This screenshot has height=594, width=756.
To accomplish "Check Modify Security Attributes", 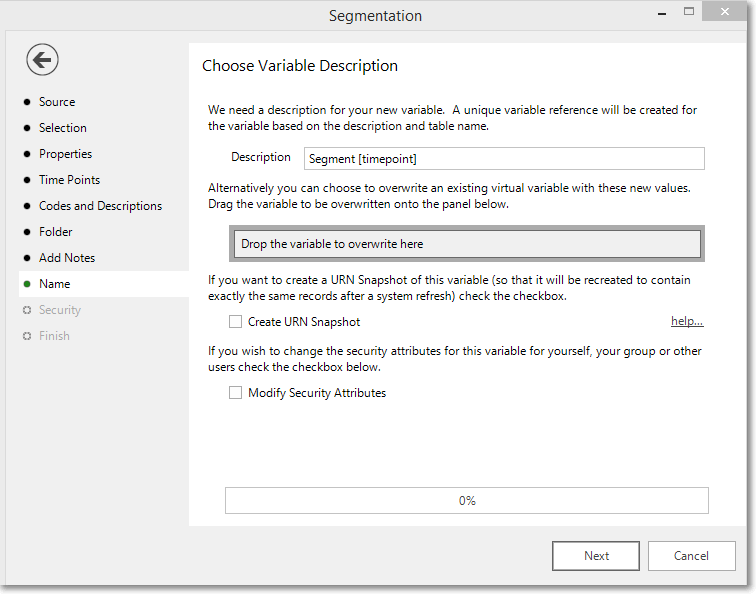I will (x=235, y=392).
